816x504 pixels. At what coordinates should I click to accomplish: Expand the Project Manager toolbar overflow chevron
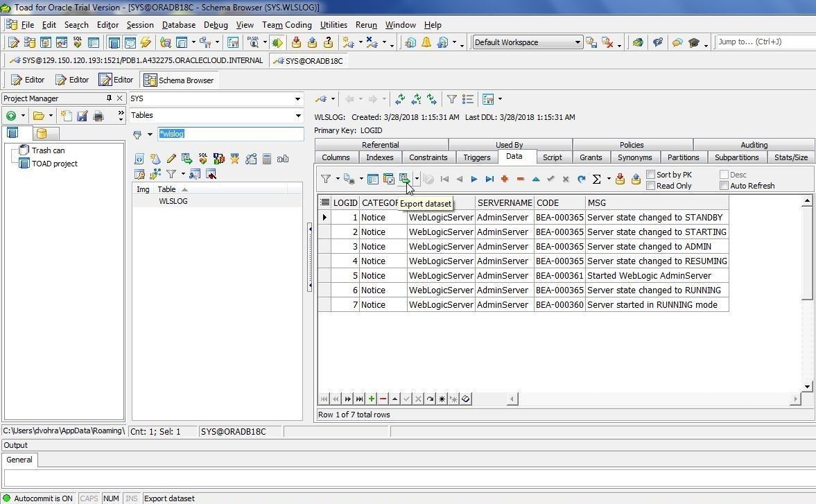(121, 116)
